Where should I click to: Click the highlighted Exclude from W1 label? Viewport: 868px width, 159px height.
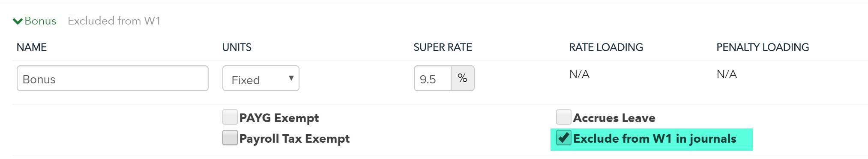click(655, 138)
